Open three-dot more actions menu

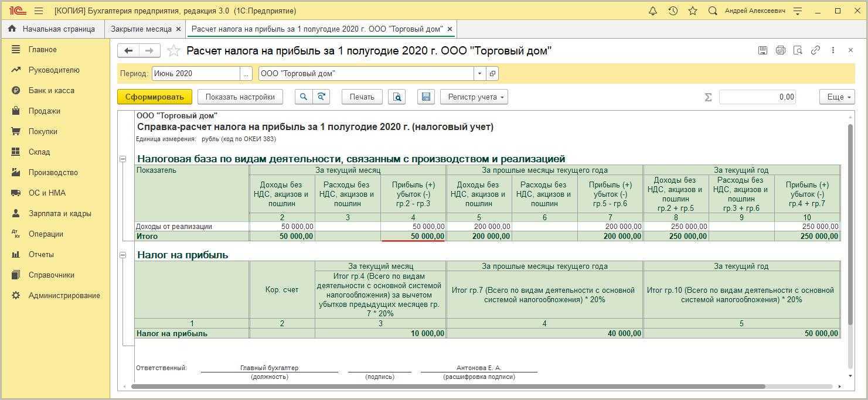point(833,50)
